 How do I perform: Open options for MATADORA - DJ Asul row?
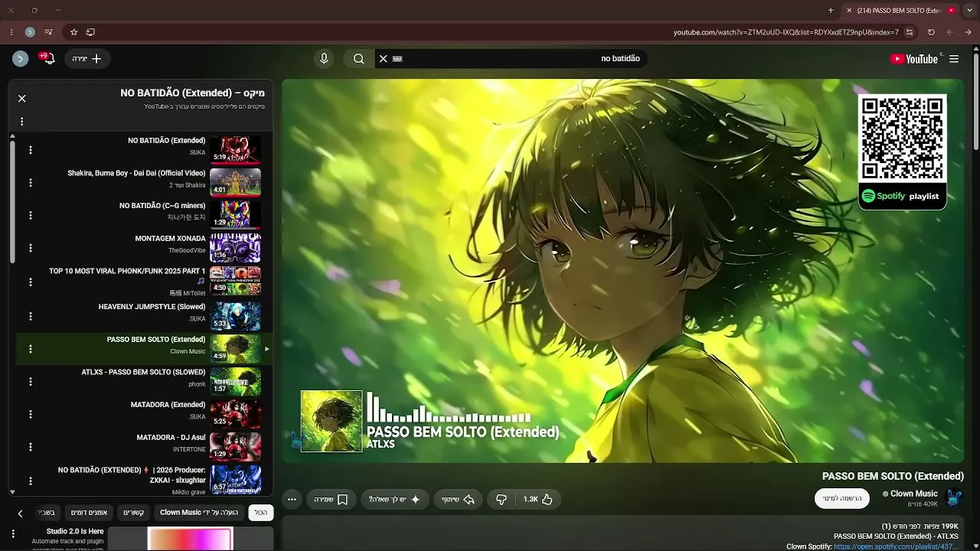31,447
